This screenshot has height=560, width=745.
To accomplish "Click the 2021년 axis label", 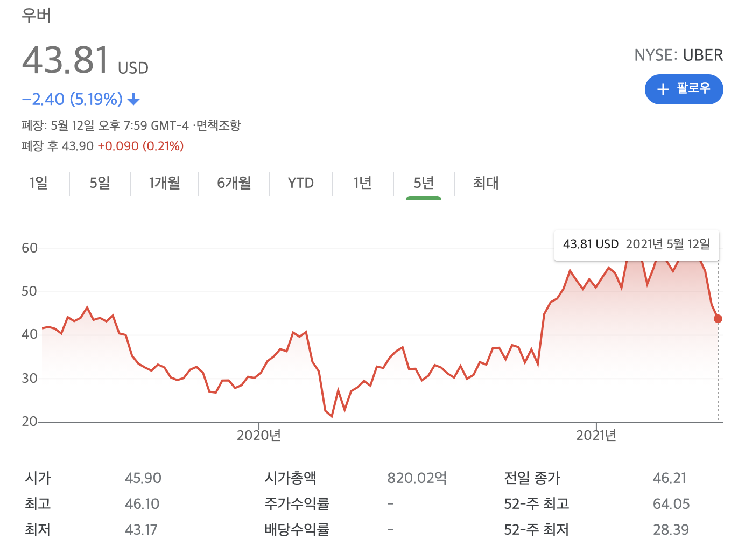I will 596,435.
